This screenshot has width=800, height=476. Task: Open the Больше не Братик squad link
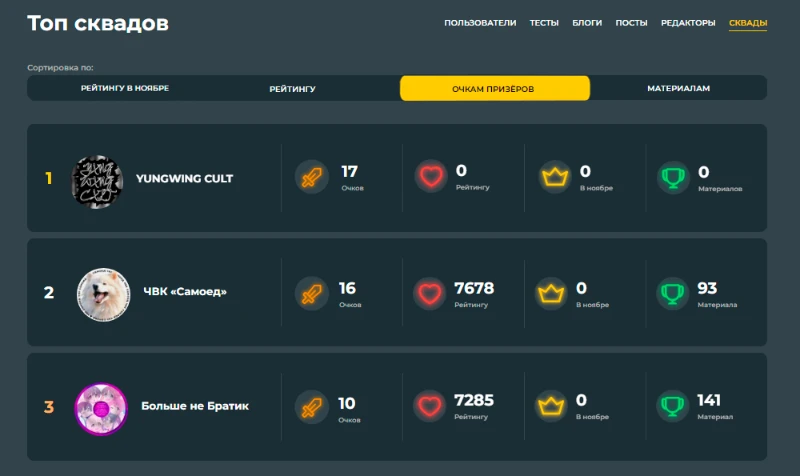tap(195, 406)
